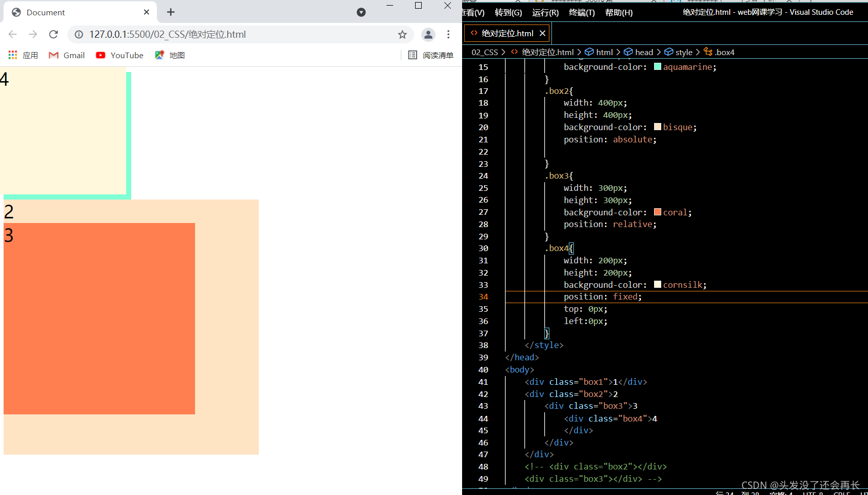The height and width of the screenshot is (495, 868).
Task: Open new tab with plus button
Action: [x=171, y=12]
